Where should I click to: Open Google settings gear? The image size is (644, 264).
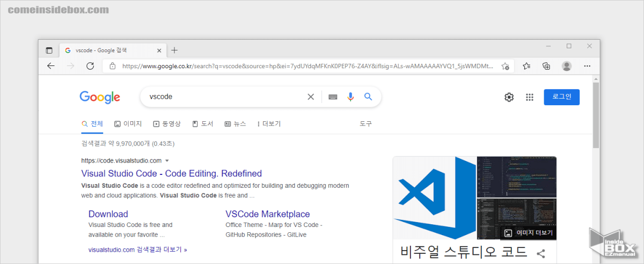click(x=509, y=97)
